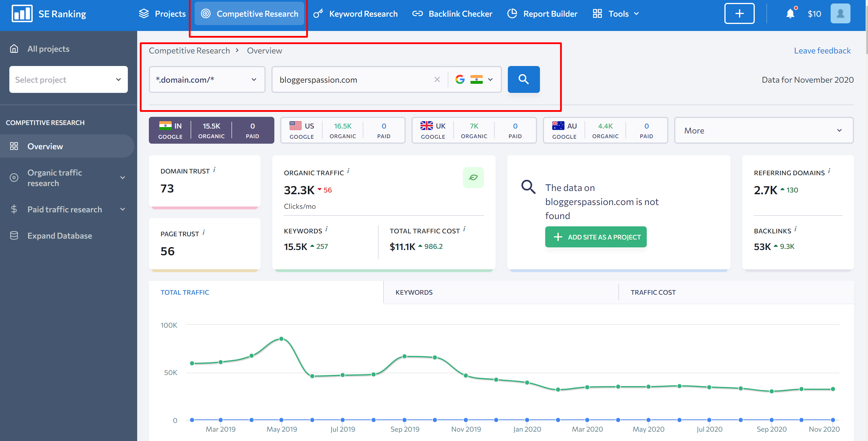The width and height of the screenshot is (868, 441).
Task: Click the green leaf icon in Organic Traffic
Action: (473, 177)
